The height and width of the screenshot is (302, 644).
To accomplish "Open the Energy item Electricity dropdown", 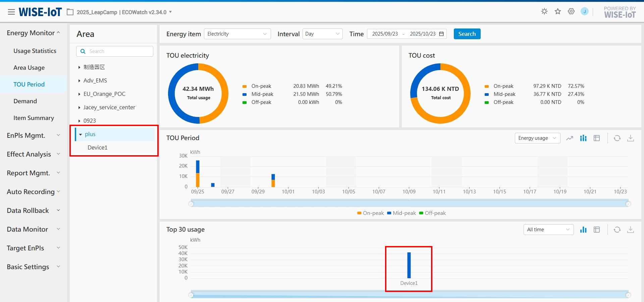I will (x=237, y=34).
